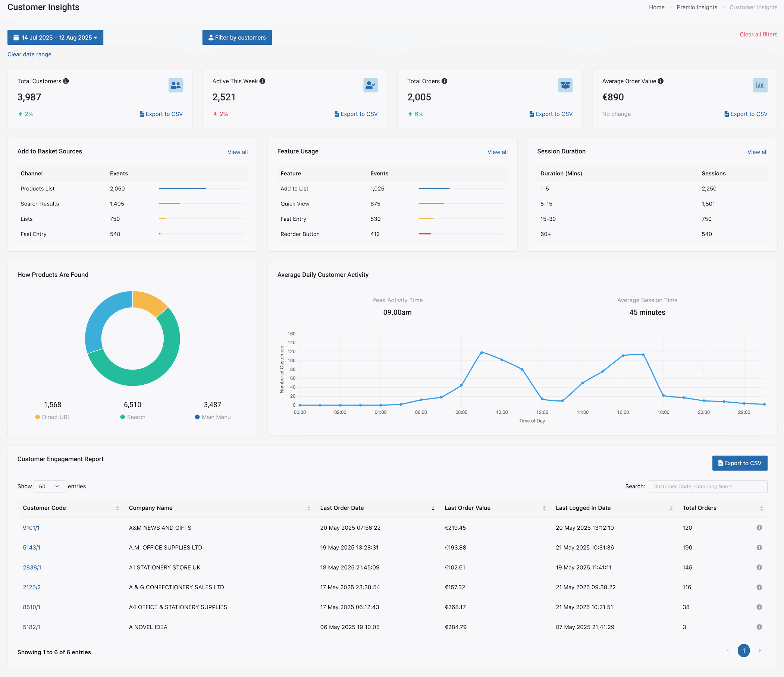
Task: Click the Total Orders box icon
Action: (x=565, y=85)
